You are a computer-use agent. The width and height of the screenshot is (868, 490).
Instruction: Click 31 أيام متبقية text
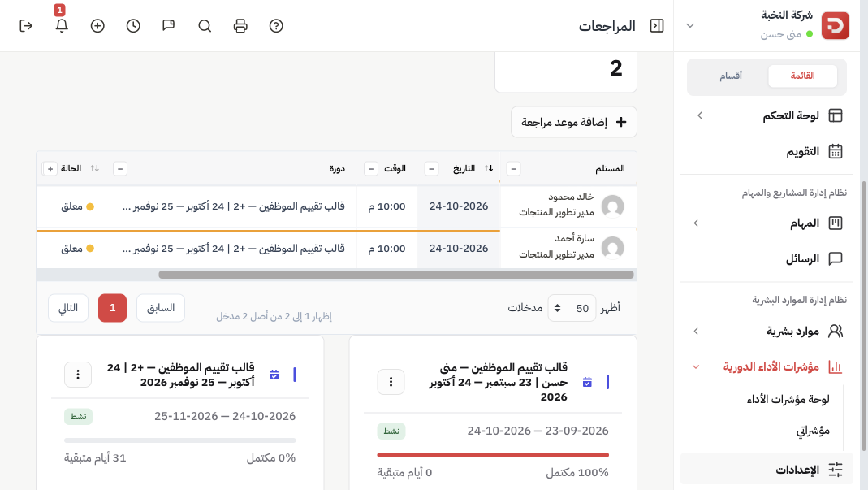(x=95, y=457)
